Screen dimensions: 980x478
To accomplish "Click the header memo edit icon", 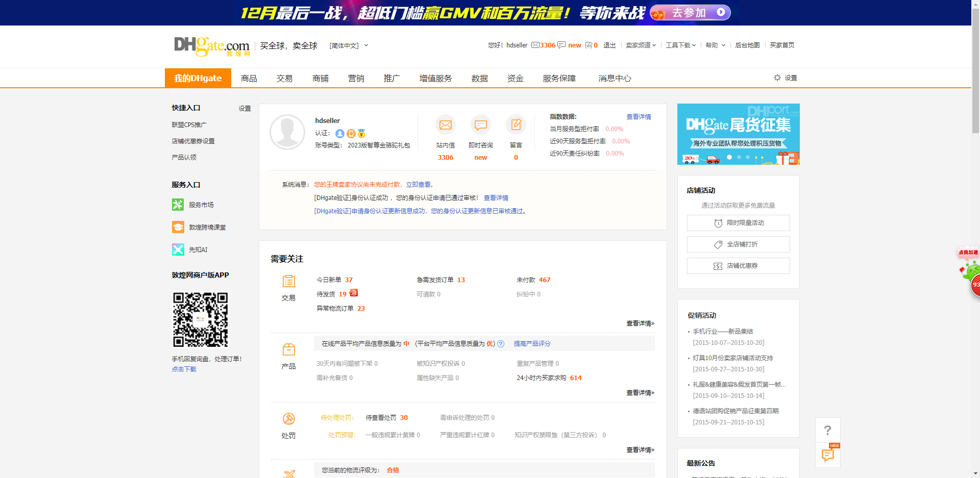I will click(589, 45).
